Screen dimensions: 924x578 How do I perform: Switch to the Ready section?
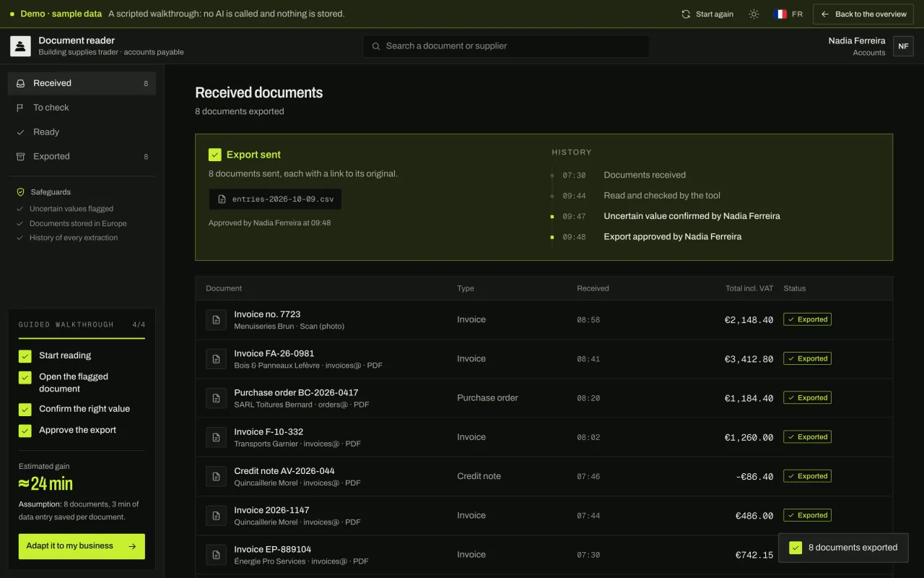pyautogui.click(x=82, y=132)
